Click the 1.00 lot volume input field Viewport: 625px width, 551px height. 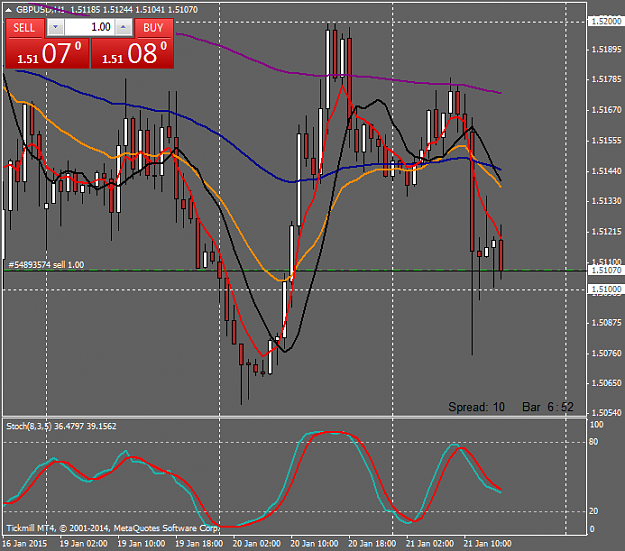click(89, 27)
